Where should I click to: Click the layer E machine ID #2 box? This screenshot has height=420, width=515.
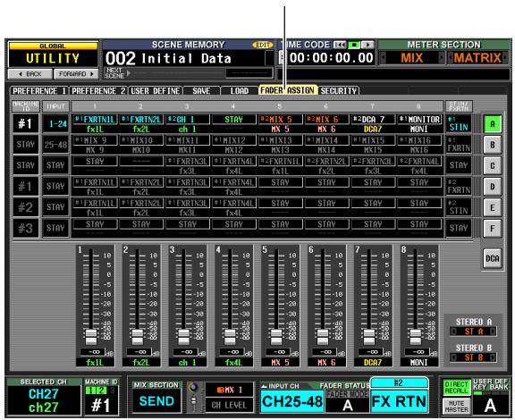[26, 207]
